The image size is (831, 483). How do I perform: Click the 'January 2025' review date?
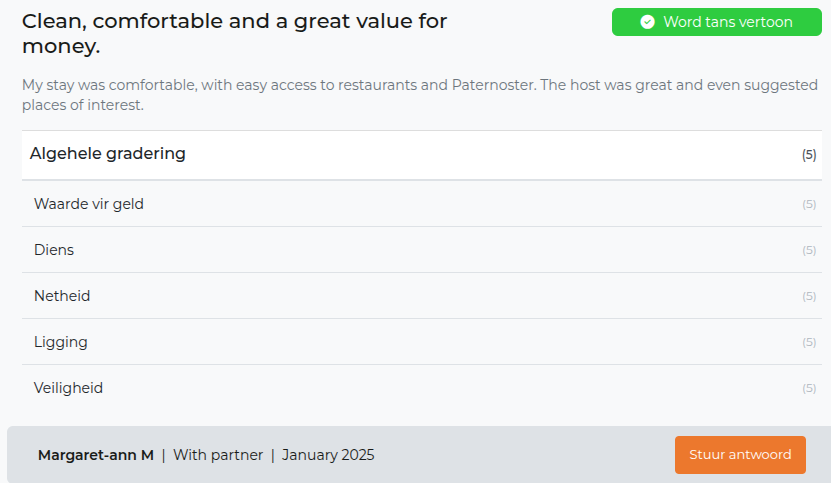pos(328,455)
